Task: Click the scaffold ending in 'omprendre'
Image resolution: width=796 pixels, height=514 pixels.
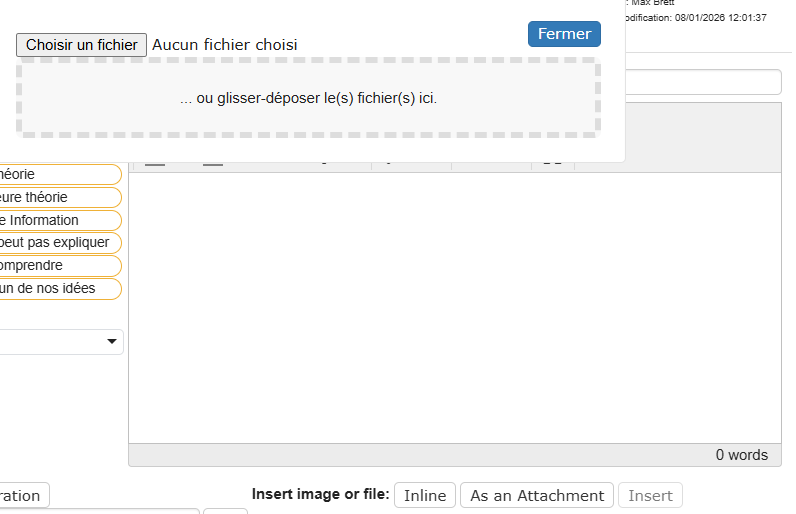Action: tap(58, 266)
